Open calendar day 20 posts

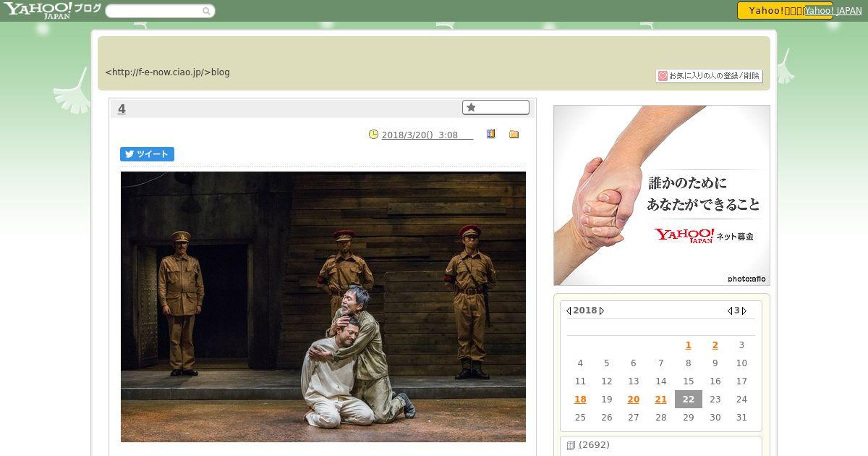[x=634, y=400]
